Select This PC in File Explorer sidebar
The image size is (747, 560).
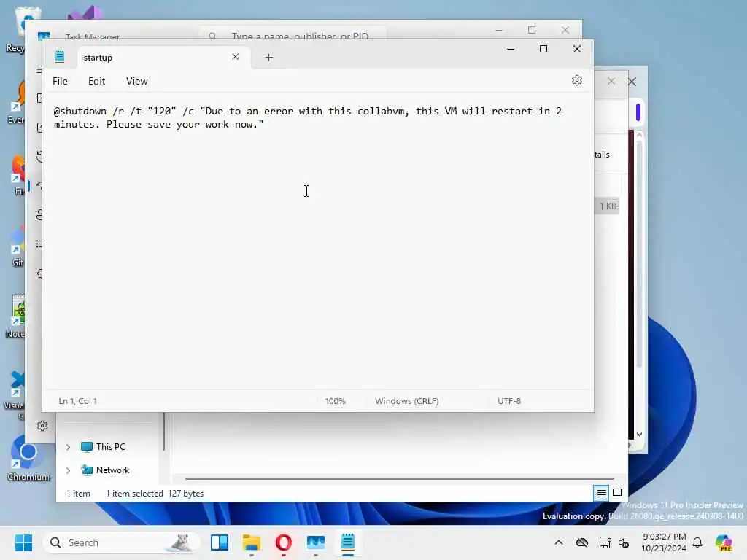coord(103,447)
